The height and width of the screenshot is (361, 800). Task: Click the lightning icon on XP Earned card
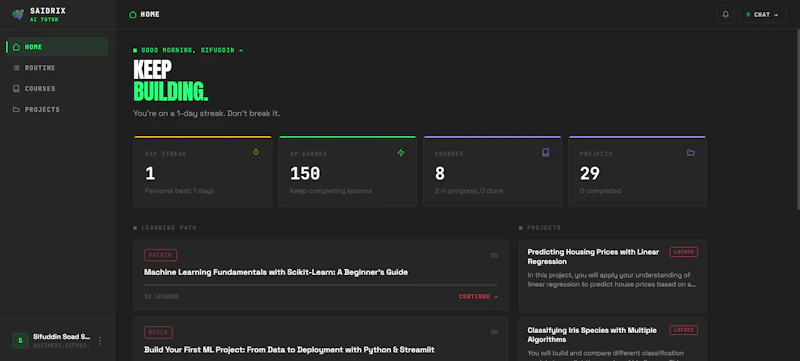[x=401, y=152]
